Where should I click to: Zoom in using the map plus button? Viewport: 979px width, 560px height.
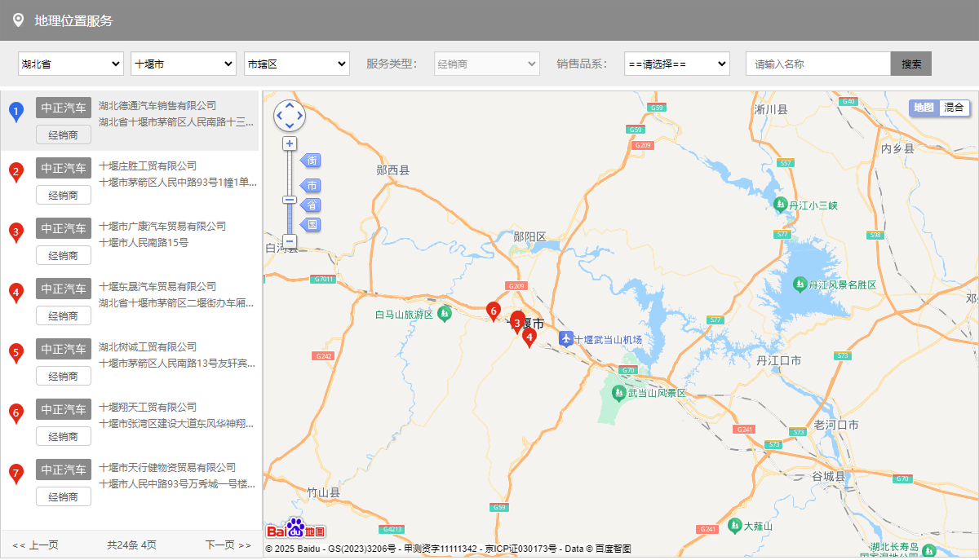click(x=290, y=143)
